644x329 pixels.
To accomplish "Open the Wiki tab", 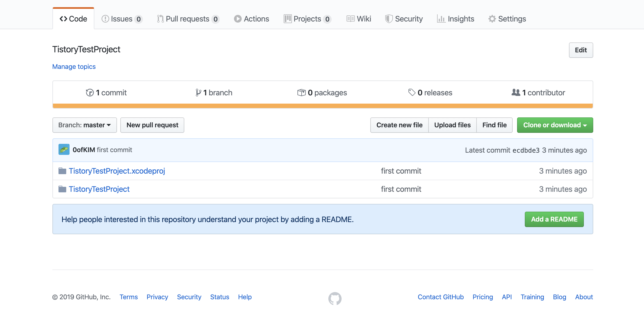I will 359,19.
